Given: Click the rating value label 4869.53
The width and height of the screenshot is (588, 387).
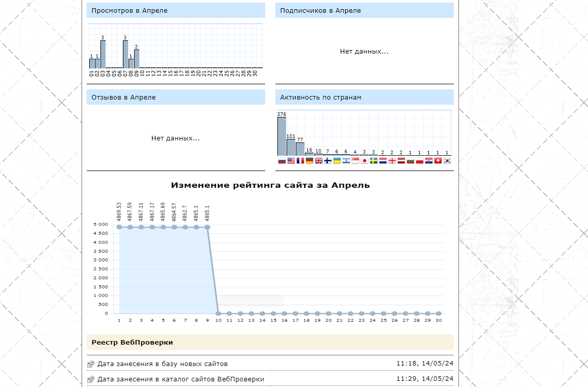Looking at the screenshot, I should (x=119, y=212).
